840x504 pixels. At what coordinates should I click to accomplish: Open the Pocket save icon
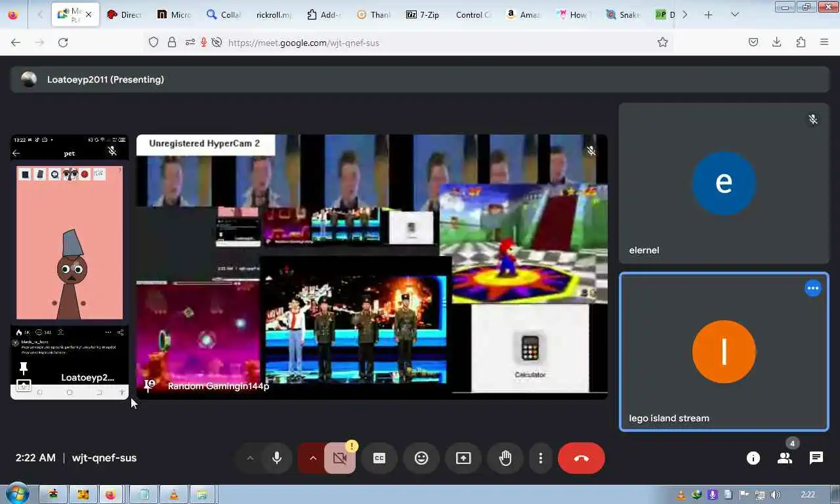(753, 42)
